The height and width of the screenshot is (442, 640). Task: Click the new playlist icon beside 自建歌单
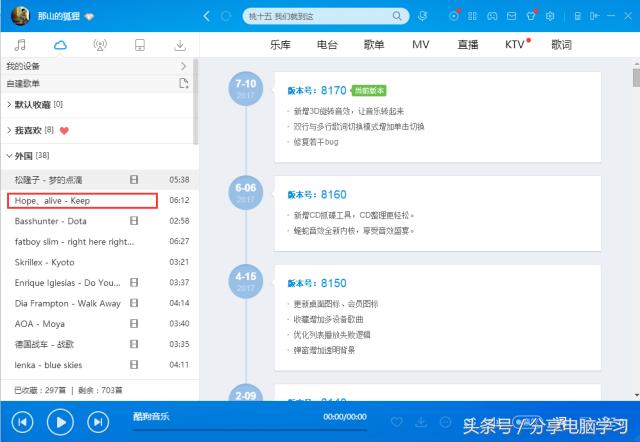(184, 83)
